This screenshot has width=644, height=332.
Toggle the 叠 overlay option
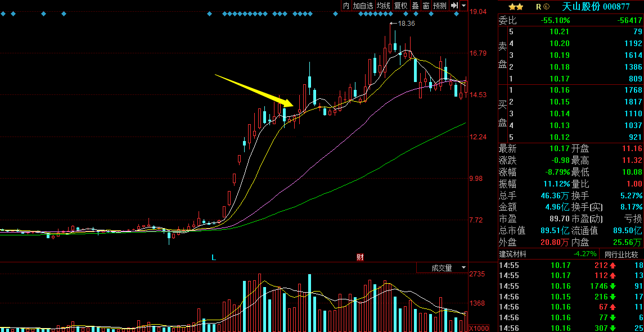(x=415, y=6)
